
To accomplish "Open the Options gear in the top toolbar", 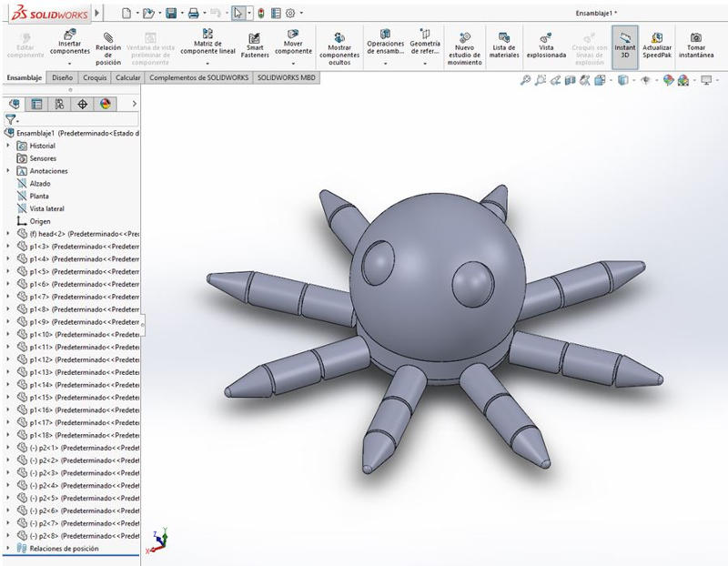I will tap(290, 13).
